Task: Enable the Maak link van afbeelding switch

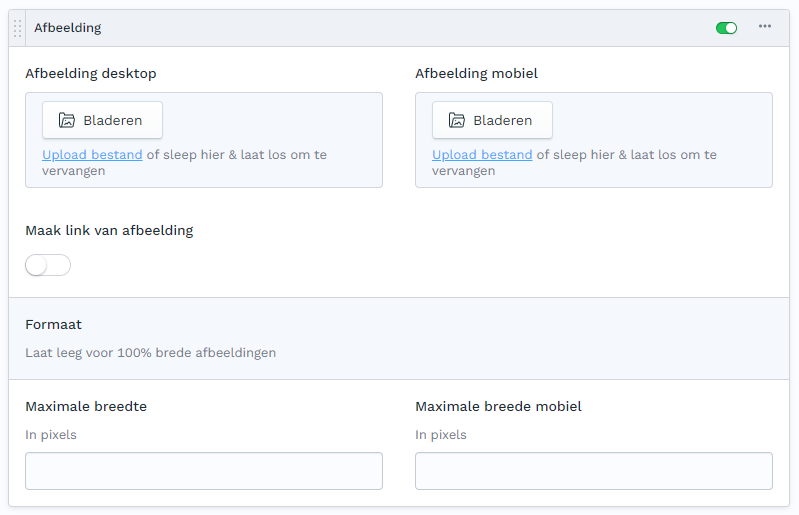Action: (48, 265)
